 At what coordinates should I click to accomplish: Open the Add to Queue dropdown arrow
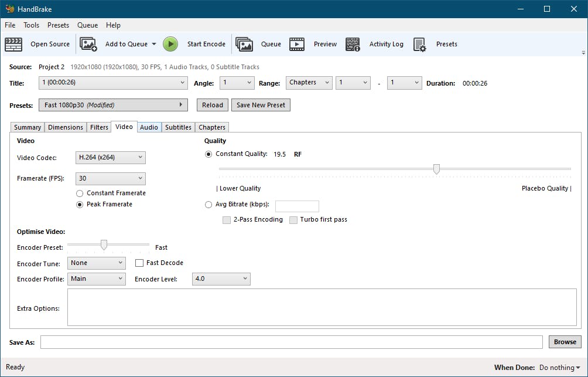point(154,44)
